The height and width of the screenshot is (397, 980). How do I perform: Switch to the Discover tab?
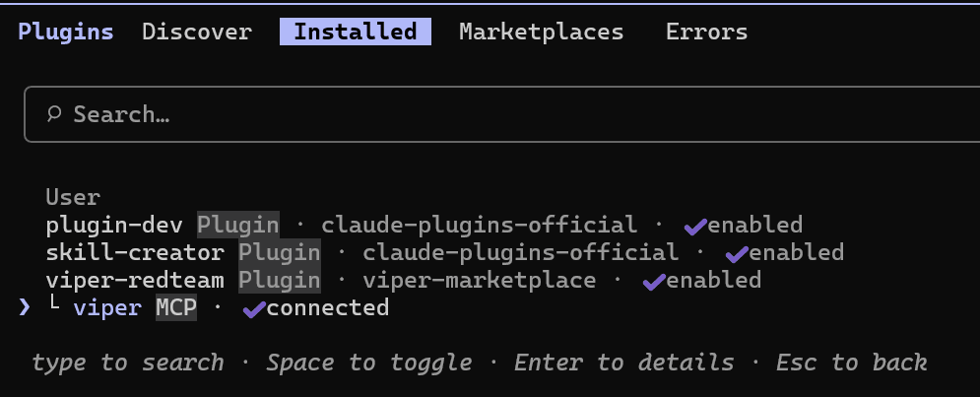coord(197,32)
